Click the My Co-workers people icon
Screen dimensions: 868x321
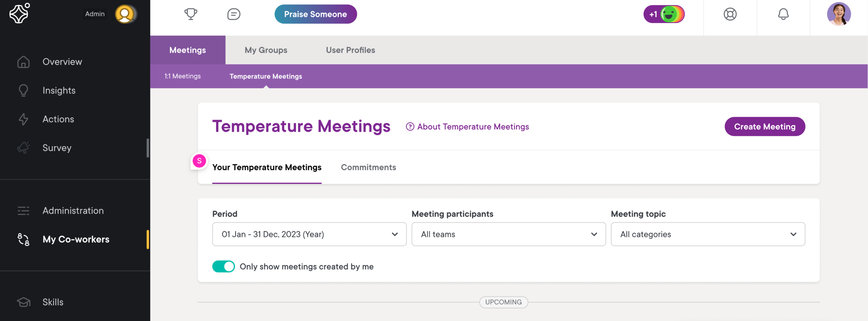(23, 239)
